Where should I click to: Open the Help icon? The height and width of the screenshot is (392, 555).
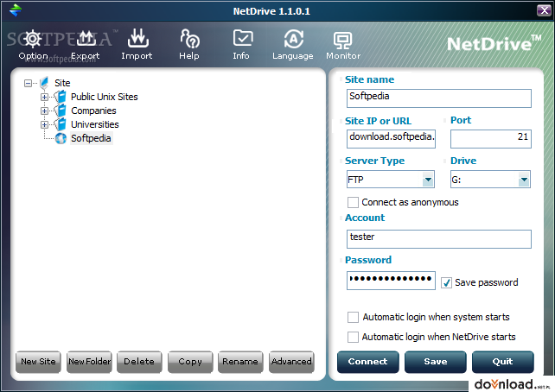pos(189,39)
